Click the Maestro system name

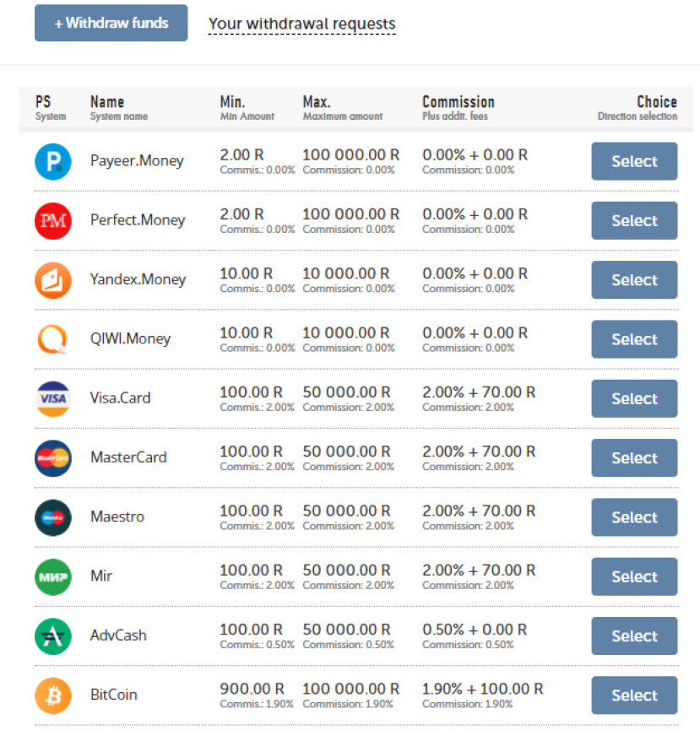coord(117,516)
